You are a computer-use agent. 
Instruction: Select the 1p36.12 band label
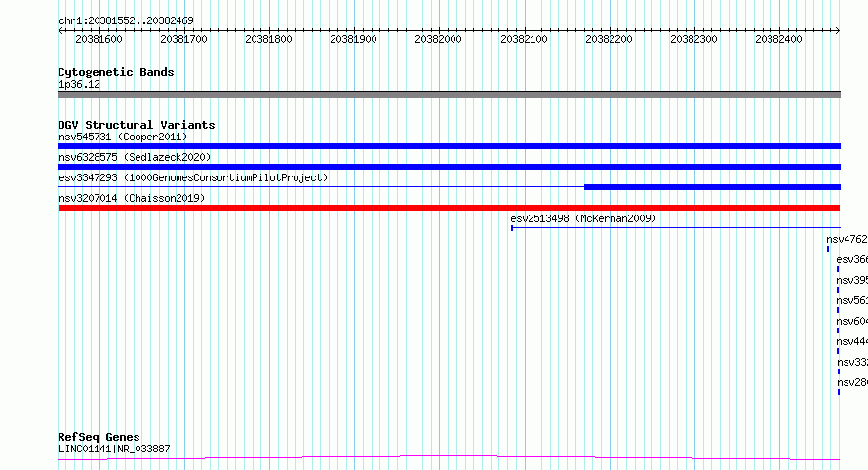click(79, 84)
